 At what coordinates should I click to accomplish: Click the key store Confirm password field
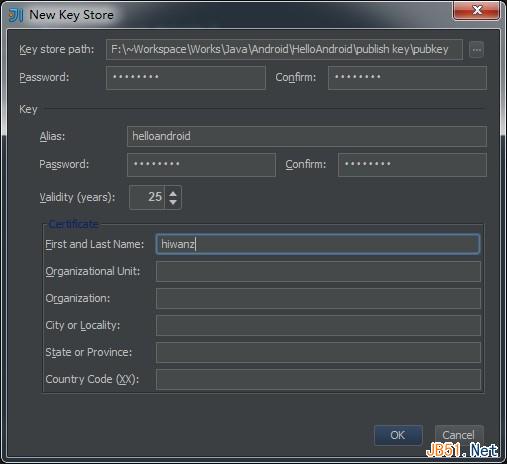(407, 78)
